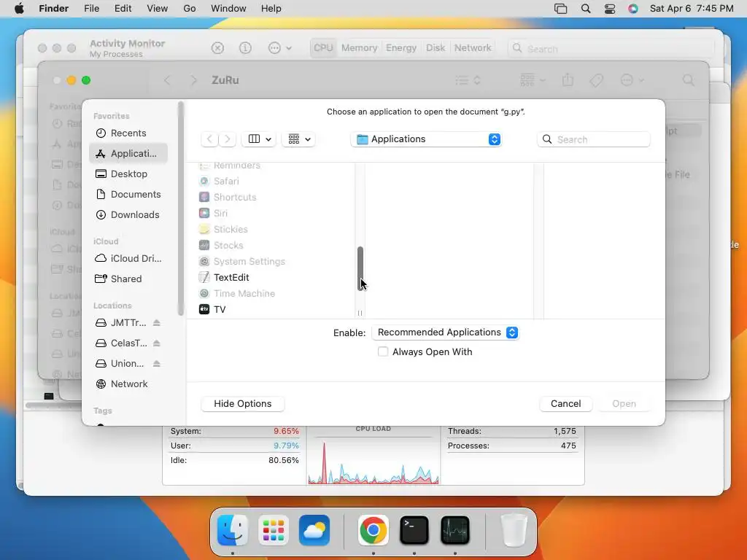The image size is (747, 560).
Task: Open the Trash from the Dock
Action: [x=514, y=530]
